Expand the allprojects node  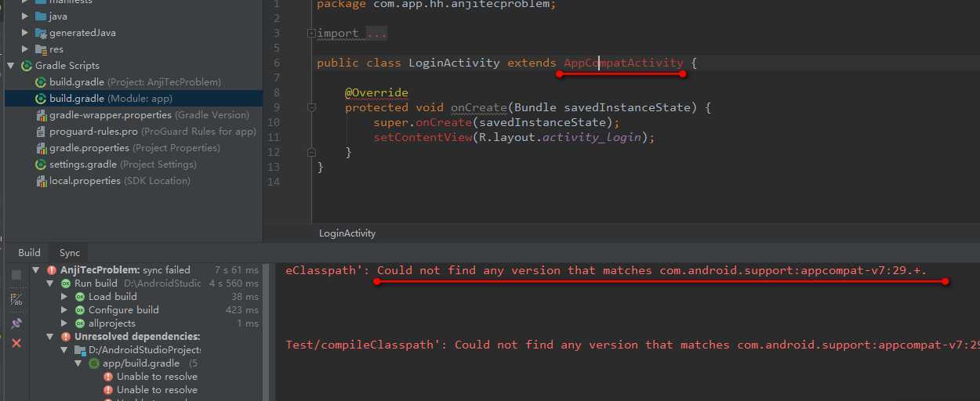pos(65,323)
